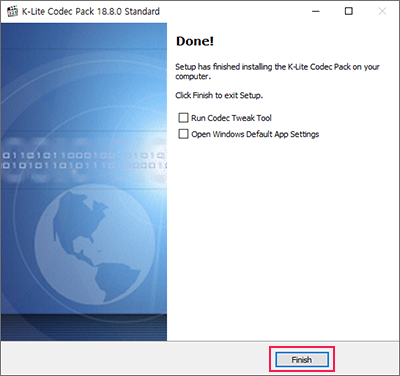This screenshot has width=400, height=376.
Task: Click the window title "K-Lite Codec Pack 18.8.0 Standard"
Action: pyautogui.click(x=91, y=11)
